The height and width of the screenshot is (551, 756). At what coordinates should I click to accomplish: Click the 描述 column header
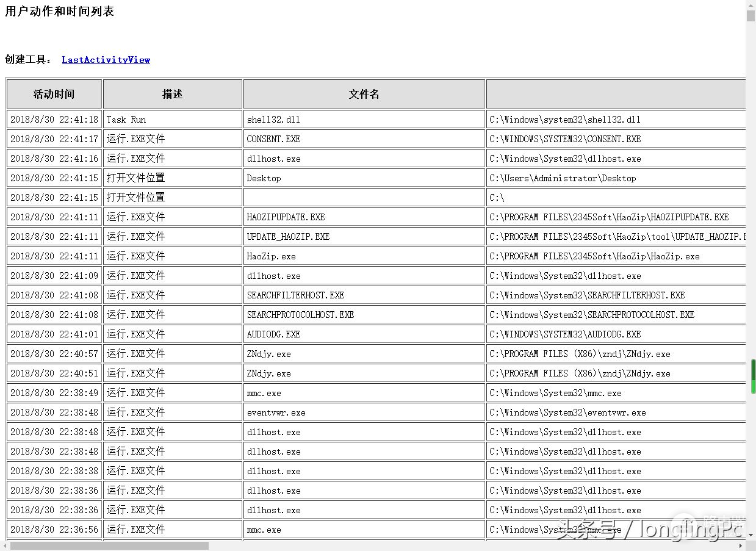coord(173,94)
